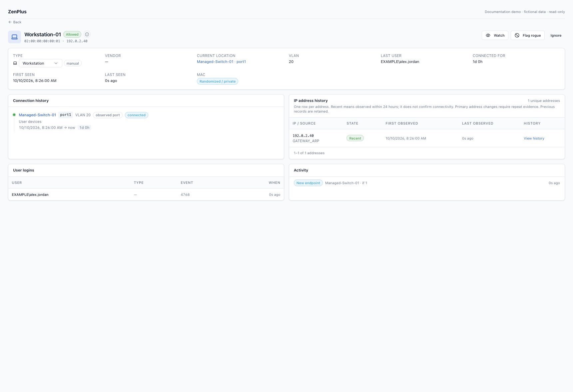This screenshot has width=573, height=392.
Task: Click the New endpoint activity badge
Action: (x=308, y=183)
